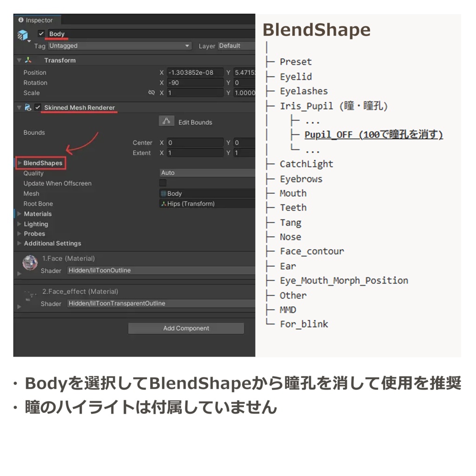Click the Nose entry in the list
This screenshot has height=476, width=476.
pyautogui.click(x=291, y=237)
